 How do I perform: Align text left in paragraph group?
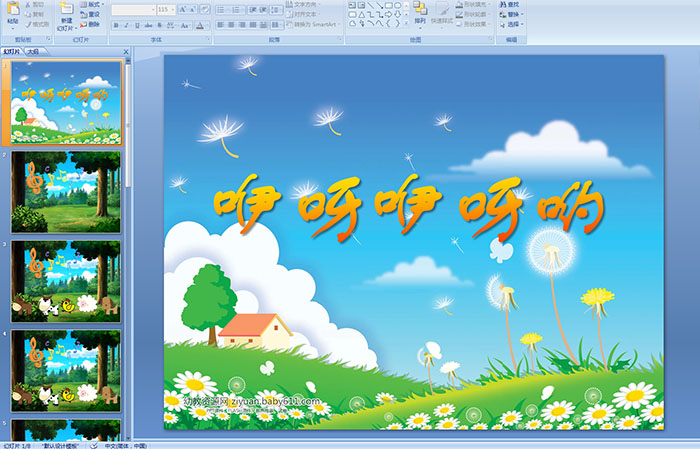coord(220,25)
